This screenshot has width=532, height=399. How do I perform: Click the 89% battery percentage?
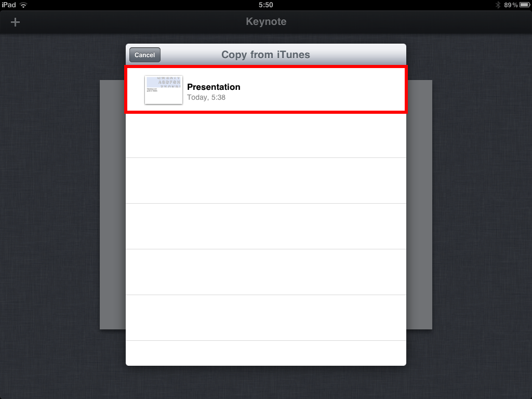click(x=511, y=5)
